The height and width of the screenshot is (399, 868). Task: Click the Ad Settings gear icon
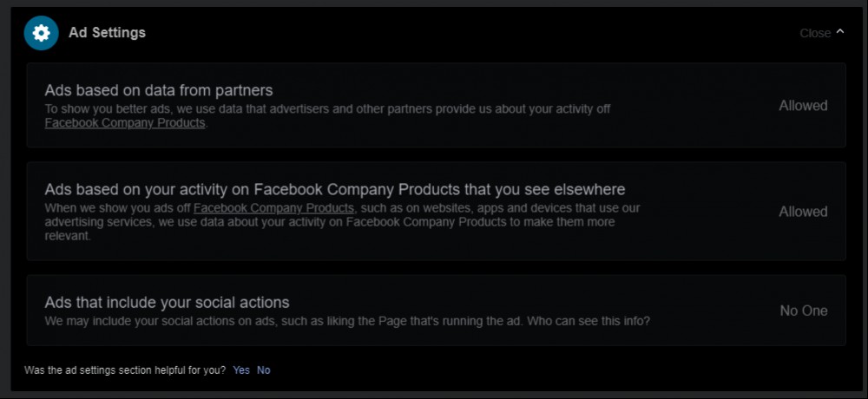pos(42,33)
